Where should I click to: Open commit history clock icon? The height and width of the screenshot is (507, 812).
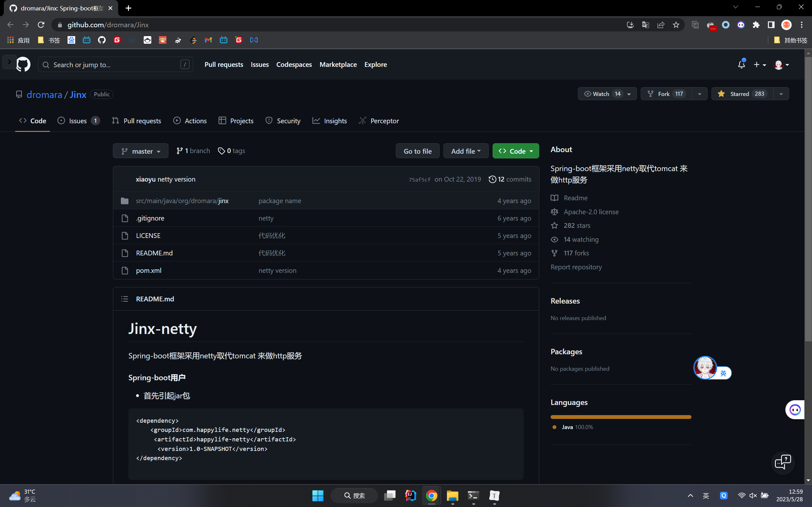tap(492, 179)
